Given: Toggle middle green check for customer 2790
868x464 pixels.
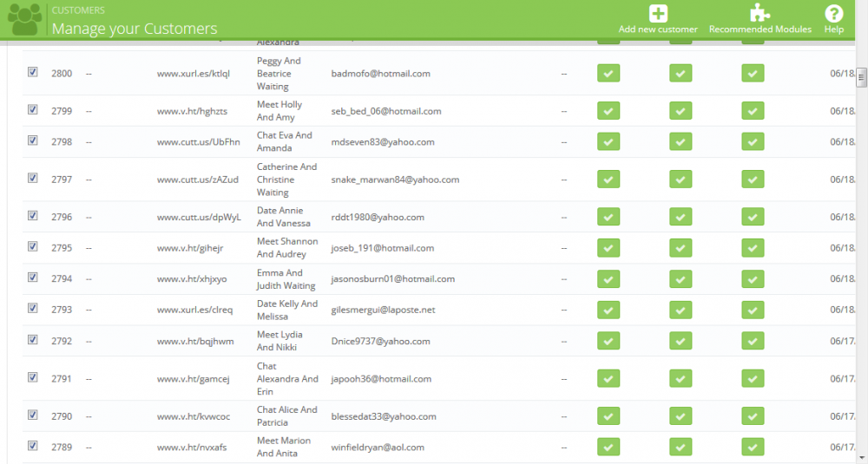Looking at the screenshot, I should [681, 416].
